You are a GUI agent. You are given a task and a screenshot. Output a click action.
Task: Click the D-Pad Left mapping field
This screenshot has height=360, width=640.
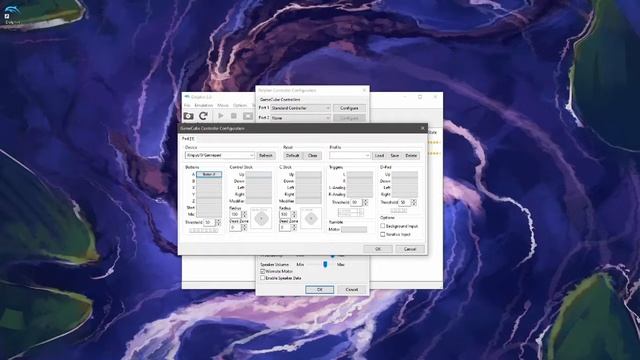tap(405, 188)
